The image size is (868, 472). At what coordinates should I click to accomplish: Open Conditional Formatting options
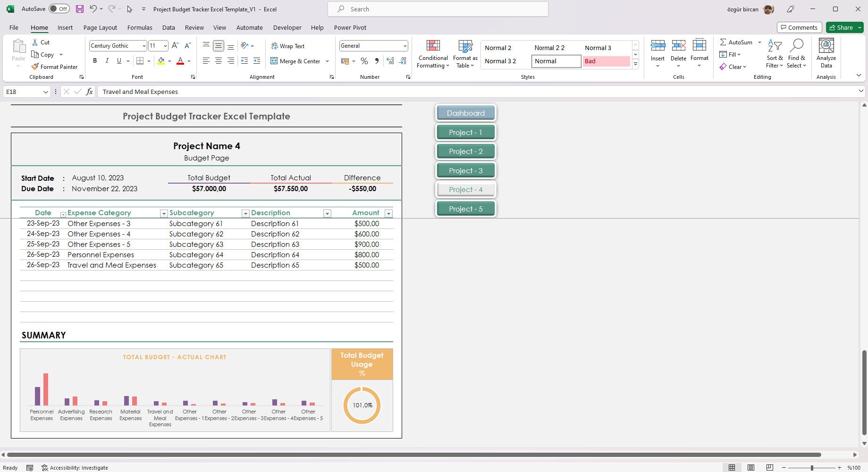[x=432, y=54]
